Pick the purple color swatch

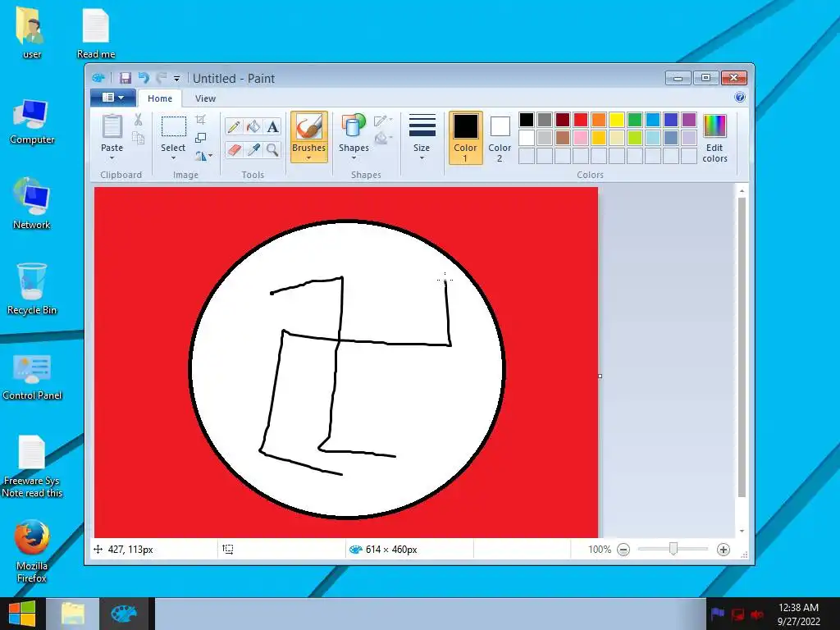tap(689, 120)
